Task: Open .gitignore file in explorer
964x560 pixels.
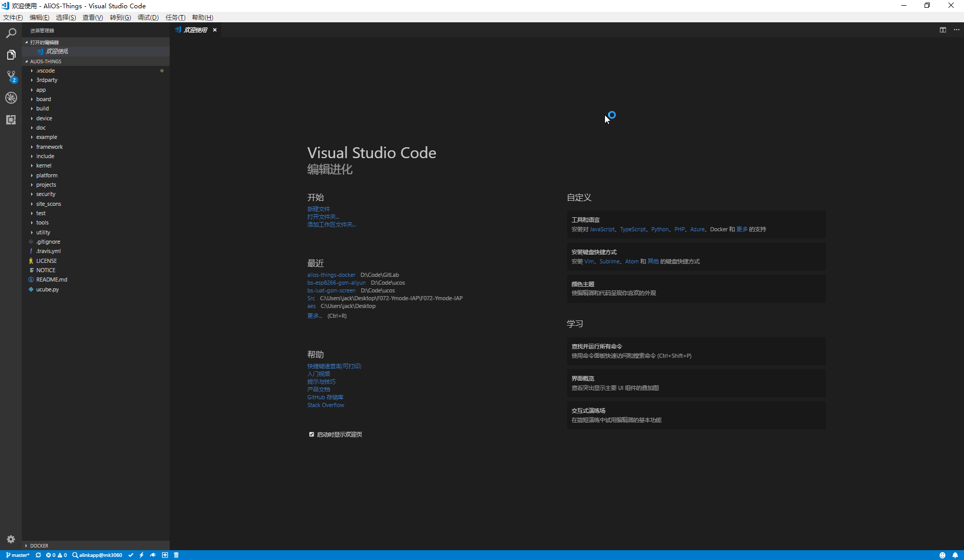Action: (95, 242)
